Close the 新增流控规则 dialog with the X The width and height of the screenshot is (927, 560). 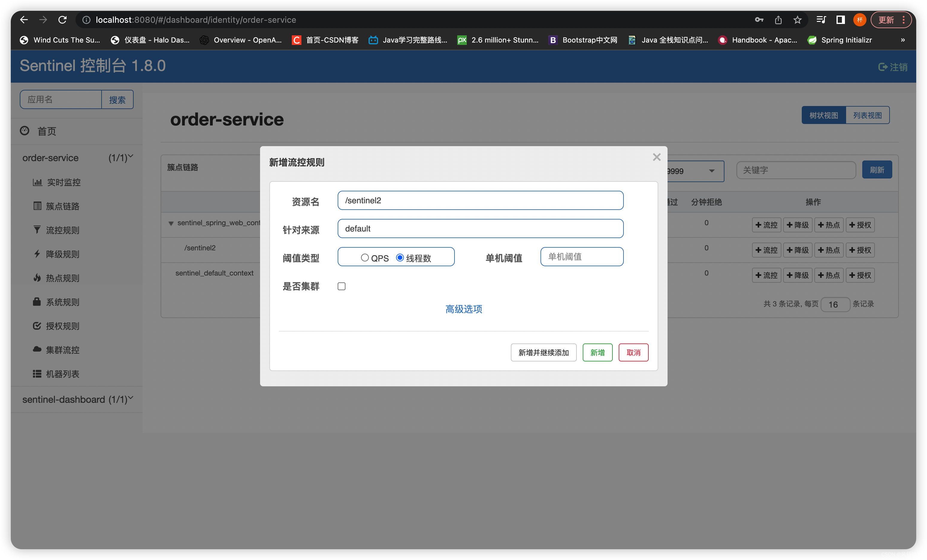[656, 157]
